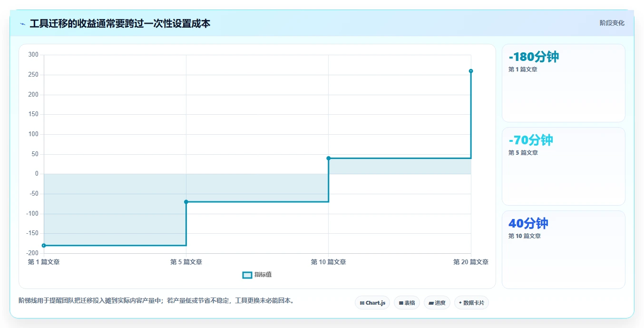This screenshot has width=644, height=328.
Task: Click the data point at 第 20 篇文章
Action: (471, 71)
